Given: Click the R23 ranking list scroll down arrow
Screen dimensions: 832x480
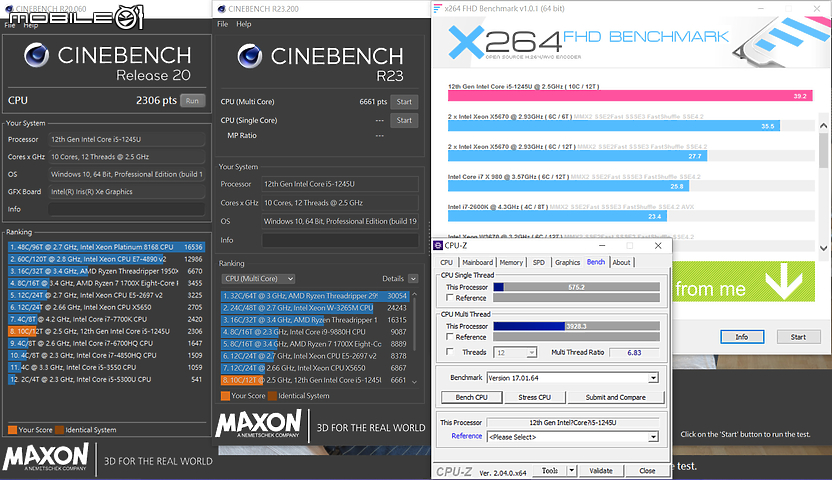Looking at the screenshot, I should click(414, 381).
